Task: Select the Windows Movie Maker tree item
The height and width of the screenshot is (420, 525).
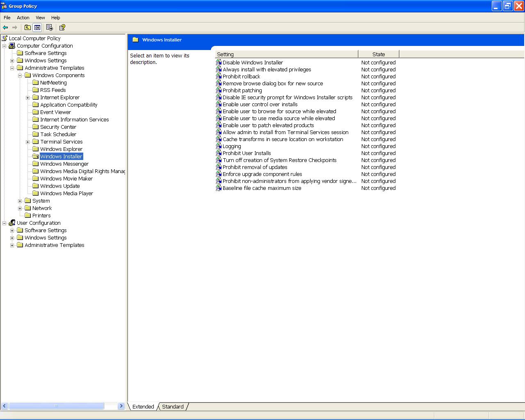Action: click(x=66, y=178)
